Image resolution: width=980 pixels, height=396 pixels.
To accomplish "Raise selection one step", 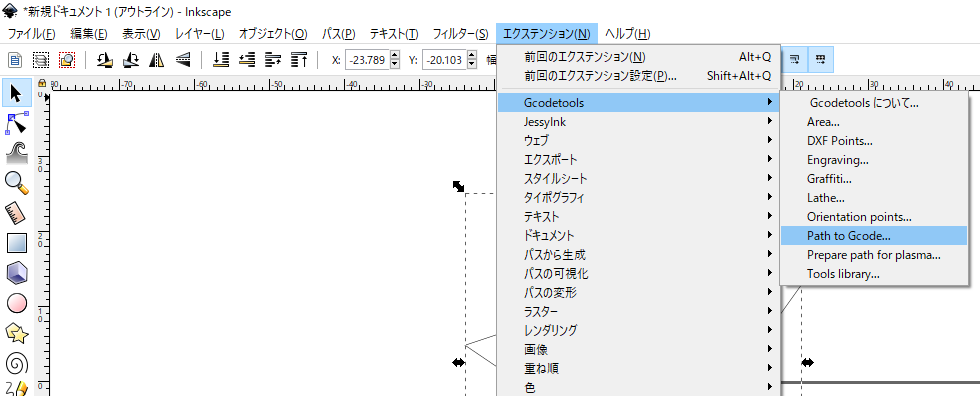I will [273, 60].
